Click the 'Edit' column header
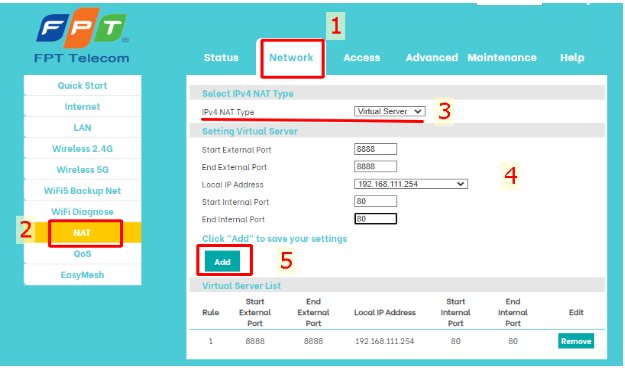 576,312
